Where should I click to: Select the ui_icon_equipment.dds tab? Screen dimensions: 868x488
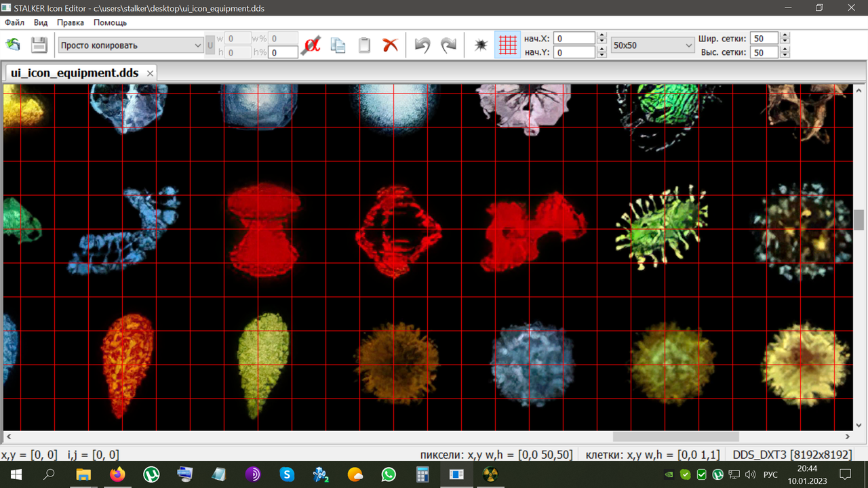pyautogui.click(x=75, y=73)
